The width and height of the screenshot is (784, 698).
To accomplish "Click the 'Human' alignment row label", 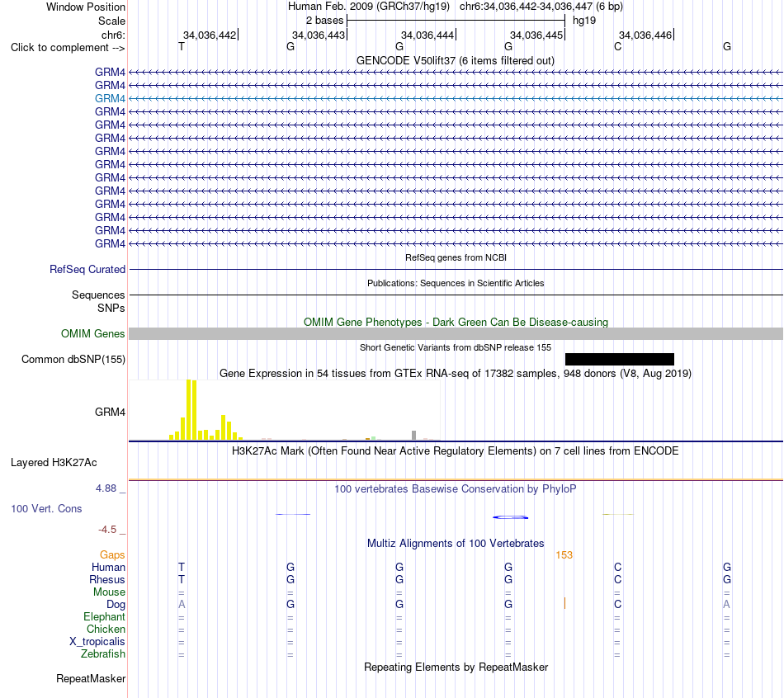I will [x=108, y=567].
